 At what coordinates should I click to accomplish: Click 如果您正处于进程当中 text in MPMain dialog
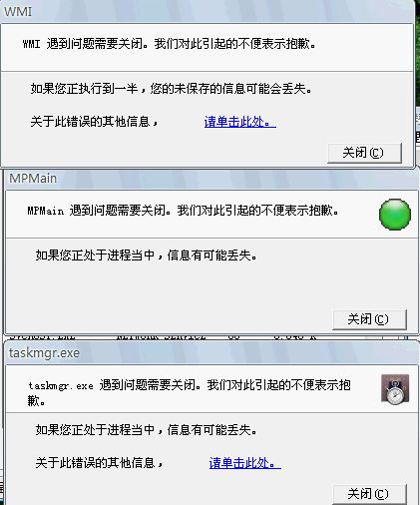147,255
